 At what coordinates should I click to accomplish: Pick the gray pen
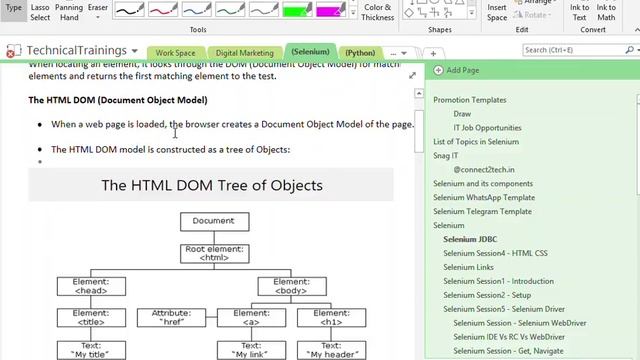point(264,9)
